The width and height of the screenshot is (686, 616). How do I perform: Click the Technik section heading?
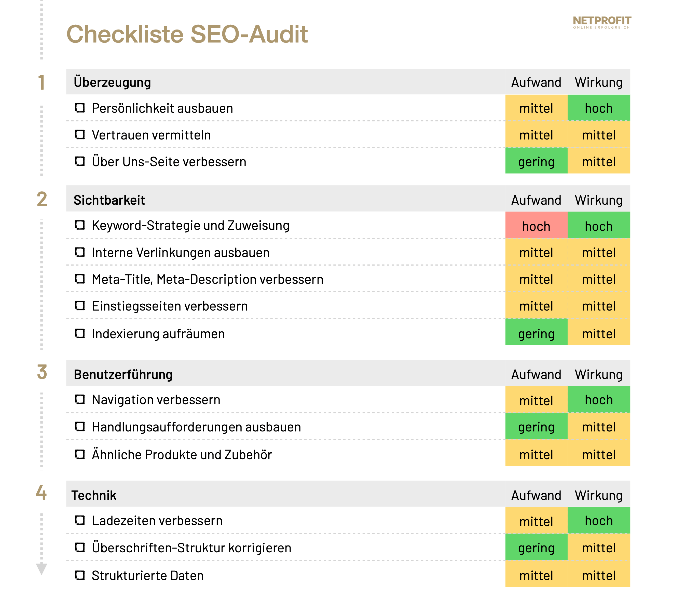94,495
